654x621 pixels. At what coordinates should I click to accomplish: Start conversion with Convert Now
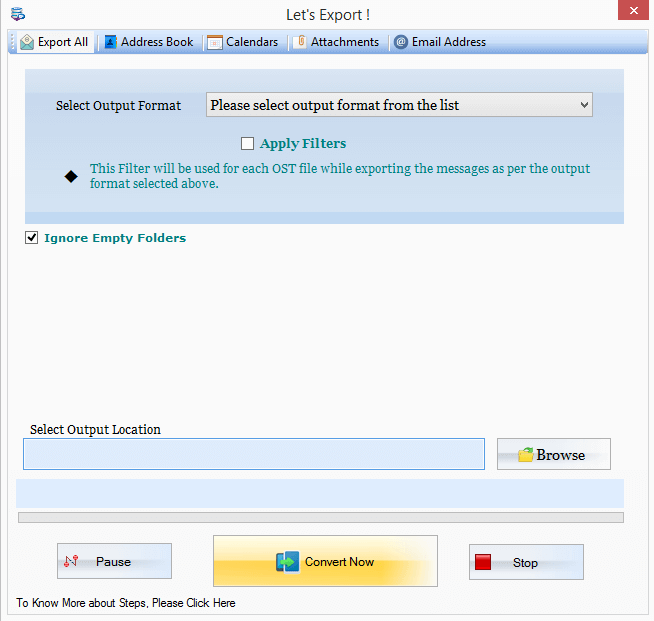click(325, 561)
